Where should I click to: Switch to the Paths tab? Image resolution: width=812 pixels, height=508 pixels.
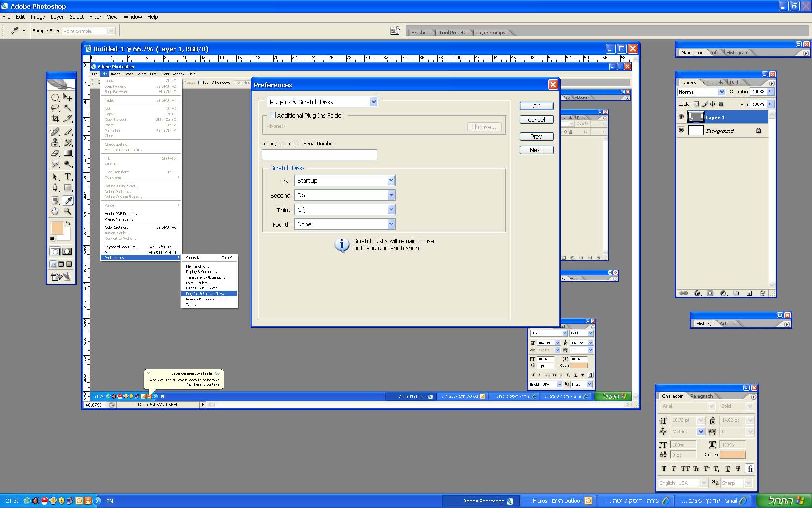(736, 82)
